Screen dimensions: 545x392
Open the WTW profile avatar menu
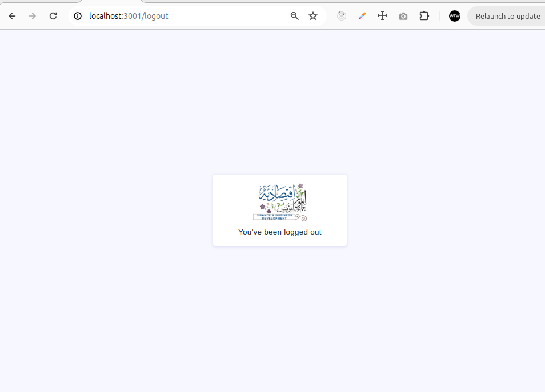(x=455, y=16)
